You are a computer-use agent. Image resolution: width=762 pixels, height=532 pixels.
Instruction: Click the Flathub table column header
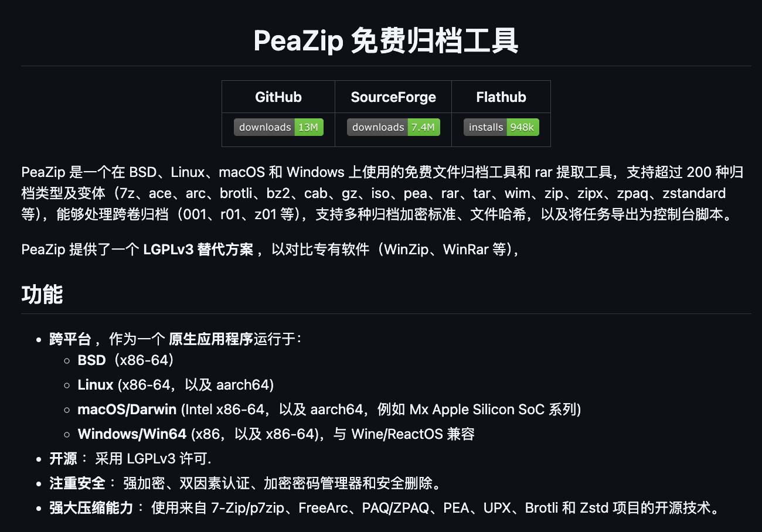pos(501,97)
